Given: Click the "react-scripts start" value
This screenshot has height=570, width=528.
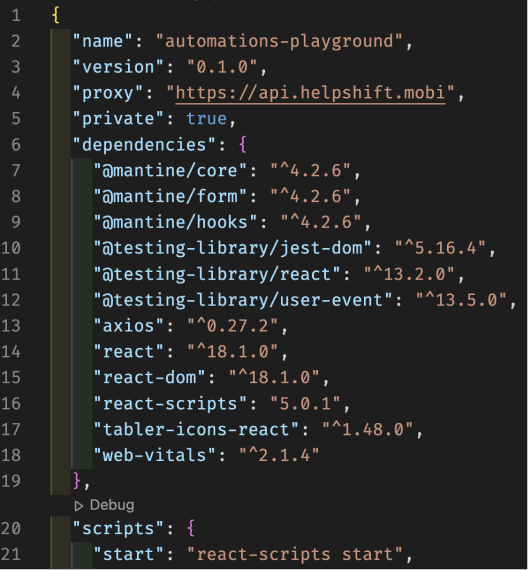Looking at the screenshot, I should tap(295, 554).
